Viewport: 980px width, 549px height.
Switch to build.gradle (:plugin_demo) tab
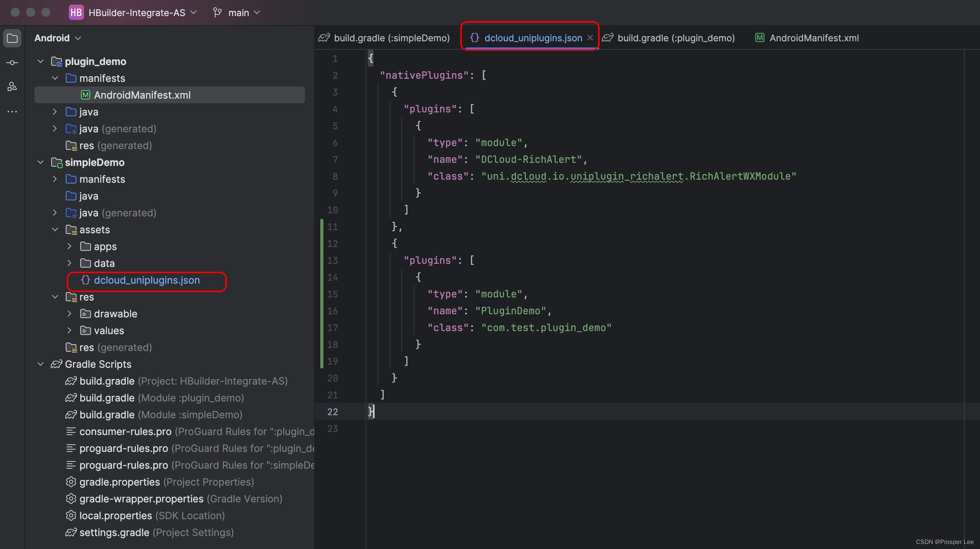coord(668,38)
